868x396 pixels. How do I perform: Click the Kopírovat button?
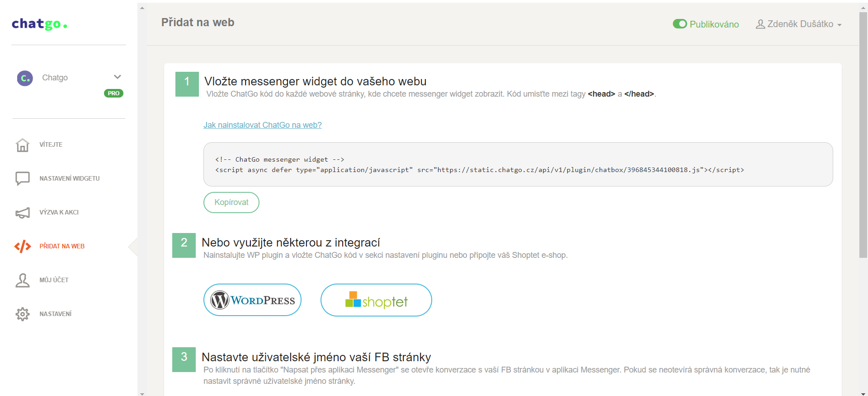(x=231, y=202)
